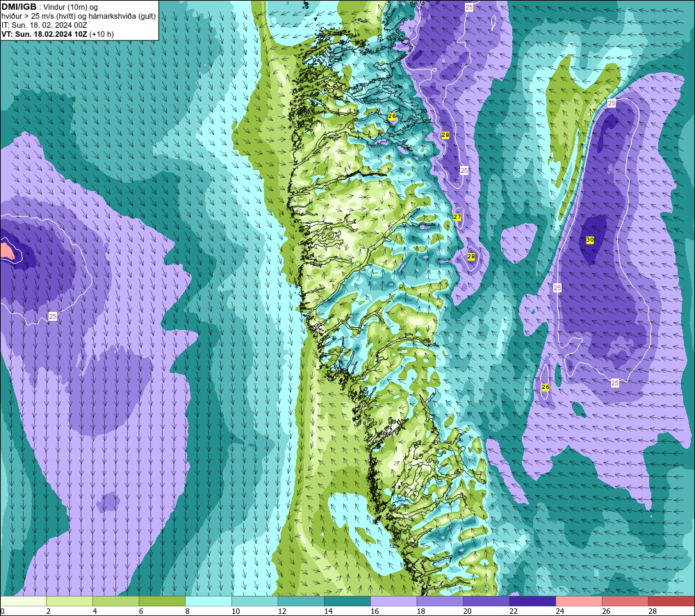Pick the 8–10 m/s pale cyan scale swatch

click(x=208, y=601)
